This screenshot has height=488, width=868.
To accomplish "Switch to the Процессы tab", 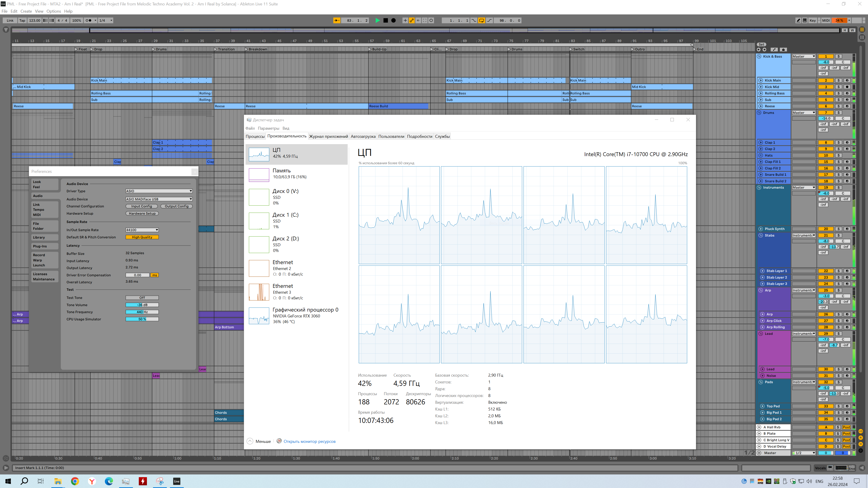I will [255, 136].
